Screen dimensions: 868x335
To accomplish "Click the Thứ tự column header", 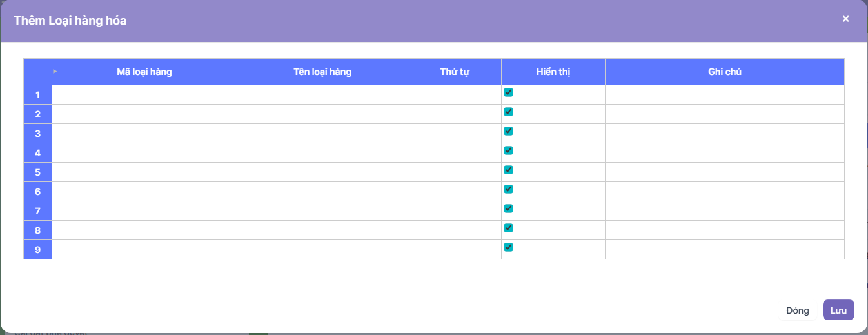I will pyautogui.click(x=455, y=72).
